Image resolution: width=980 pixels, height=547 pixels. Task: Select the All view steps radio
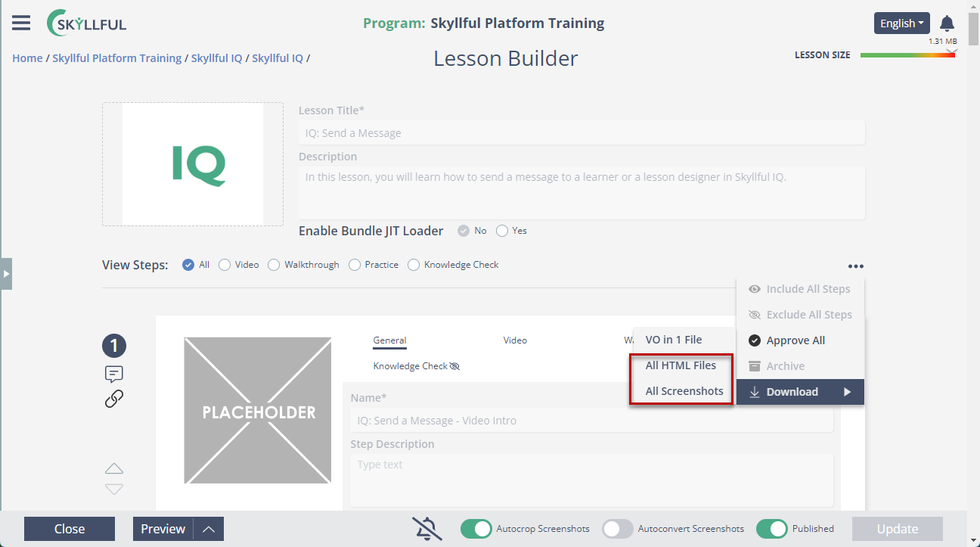click(188, 265)
